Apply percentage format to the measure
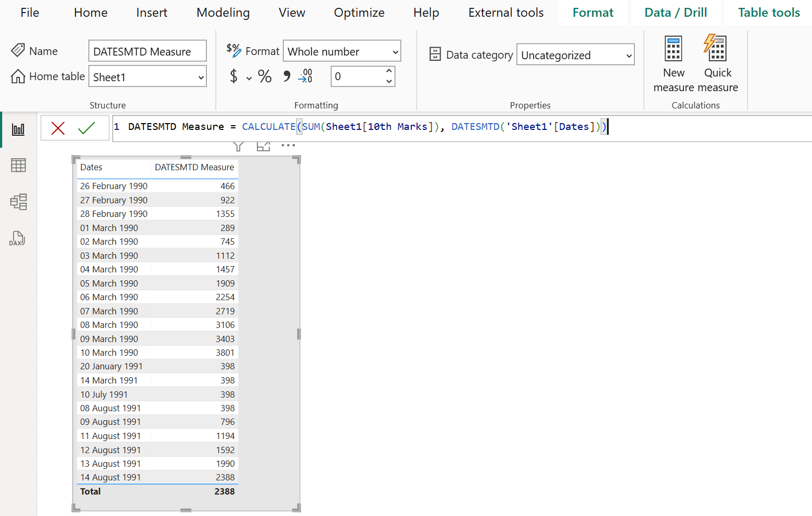Viewport: 812px width, 516px height. click(265, 76)
